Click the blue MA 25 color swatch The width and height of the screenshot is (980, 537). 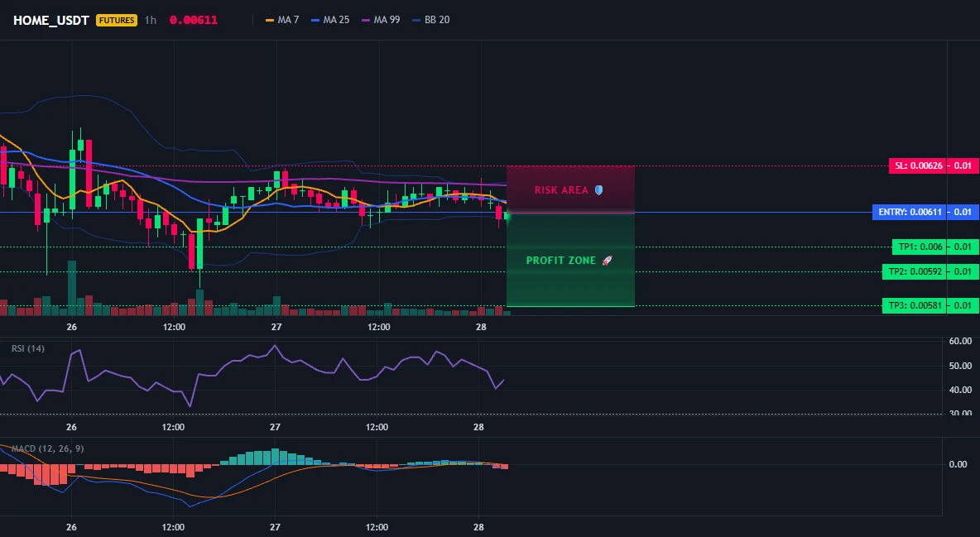click(x=315, y=20)
